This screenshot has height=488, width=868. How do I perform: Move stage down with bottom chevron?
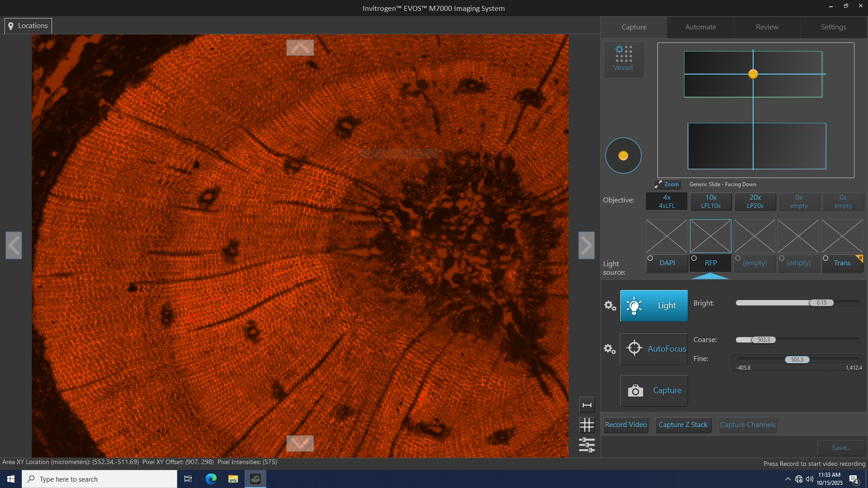tap(300, 443)
